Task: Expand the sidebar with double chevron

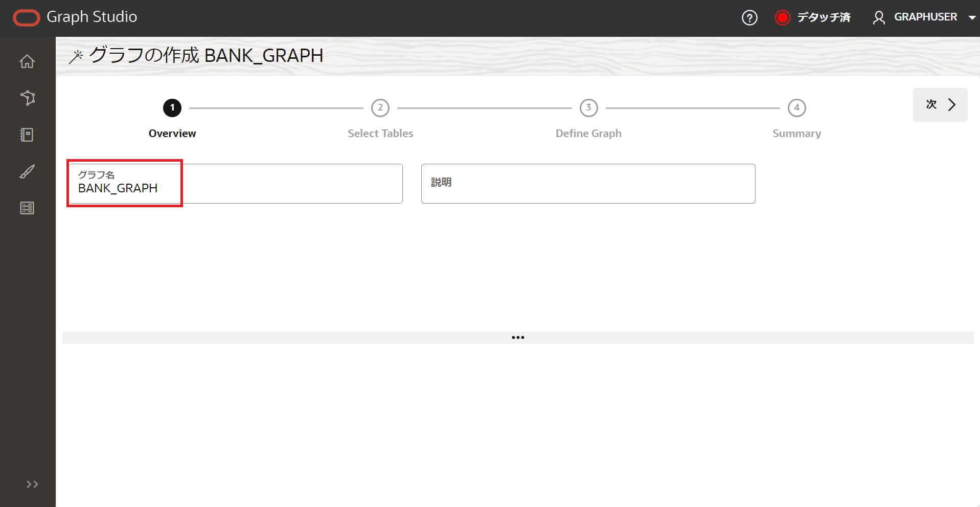Action: tap(32, 484)
